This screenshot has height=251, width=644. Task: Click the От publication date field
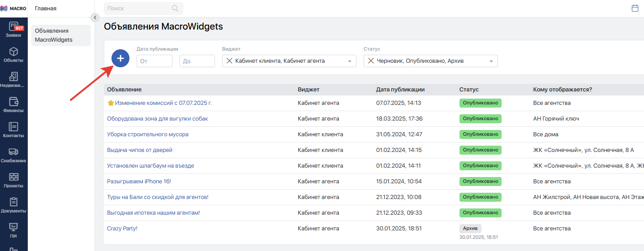coord(154,61)
